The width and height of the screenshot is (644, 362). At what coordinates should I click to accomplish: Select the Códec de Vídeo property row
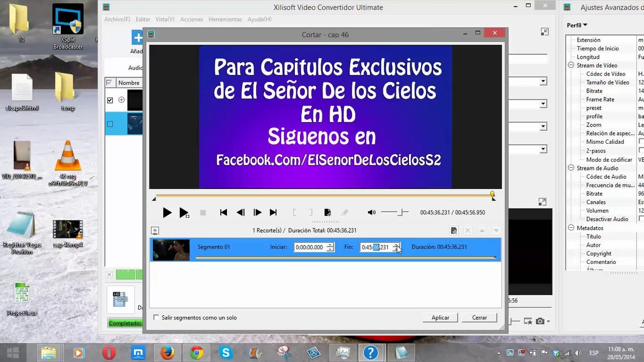[606, 74]
